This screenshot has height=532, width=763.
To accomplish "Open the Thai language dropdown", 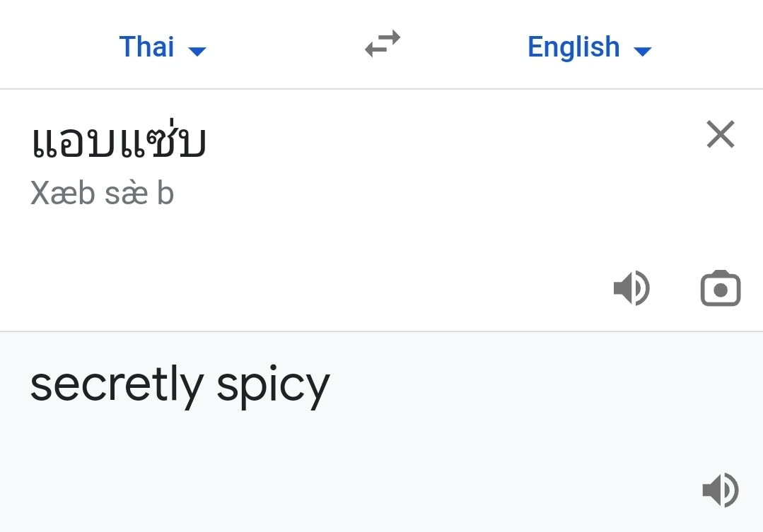I will coord(163,47).
